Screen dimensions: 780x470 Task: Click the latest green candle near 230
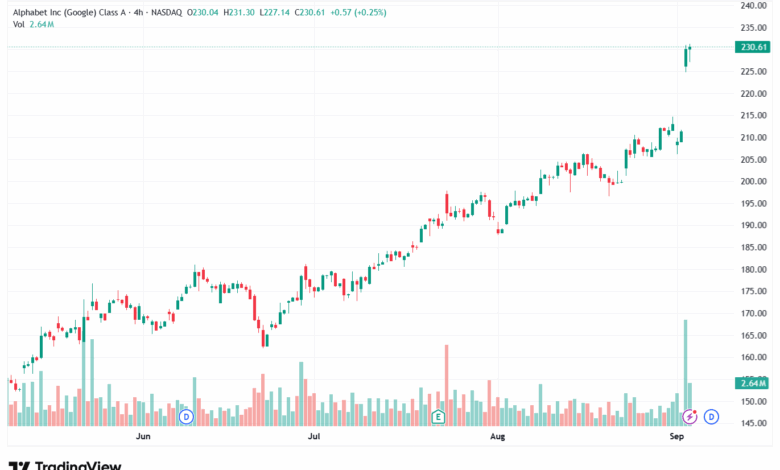[x=691, y=53]
